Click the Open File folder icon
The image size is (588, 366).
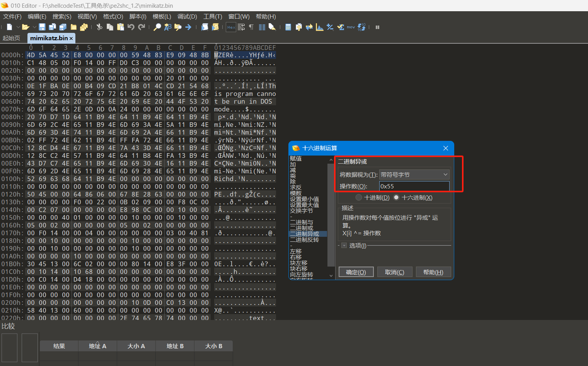click(x=26, y=27)
